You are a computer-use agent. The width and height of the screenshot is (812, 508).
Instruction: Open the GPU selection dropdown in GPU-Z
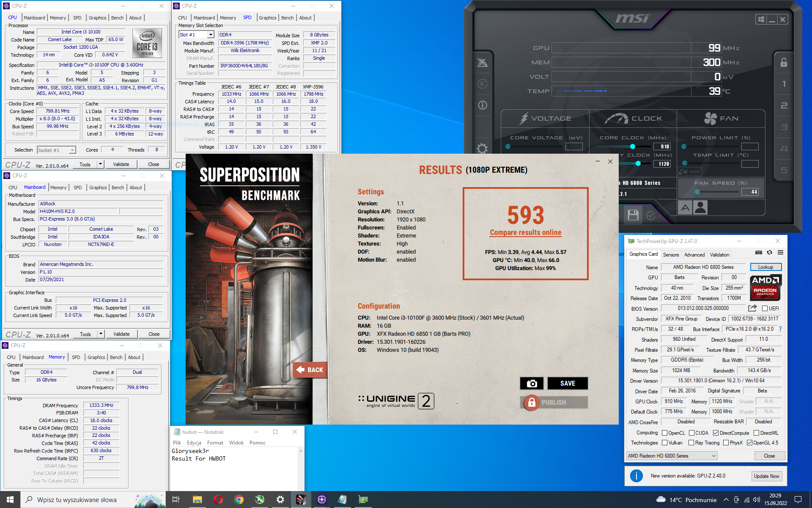(672, 456)
